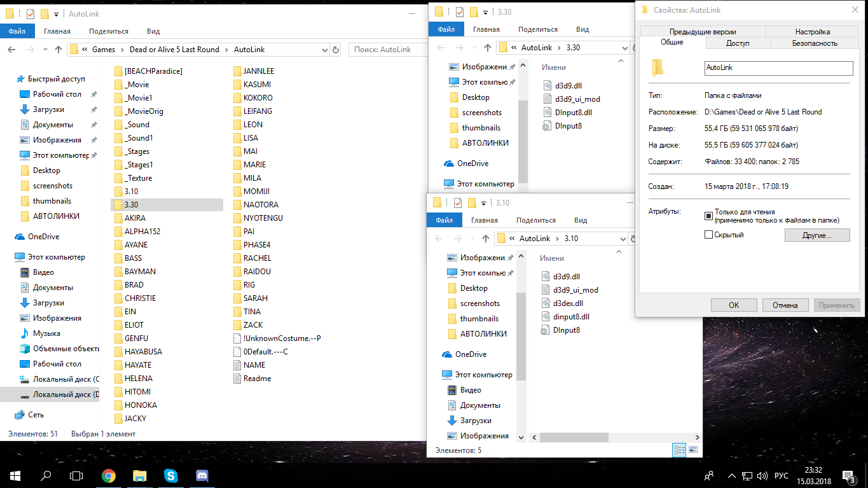Select the 3.10 folder in AutoLink
The height and width of the screenshot is (488, 868).
(x=132, y=192)
